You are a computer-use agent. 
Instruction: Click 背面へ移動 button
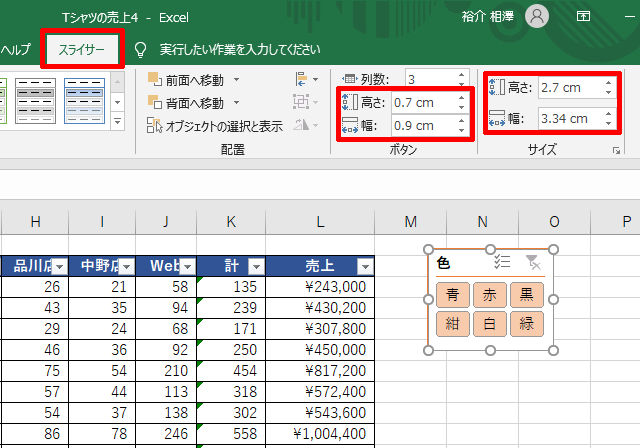click(186, 103)
